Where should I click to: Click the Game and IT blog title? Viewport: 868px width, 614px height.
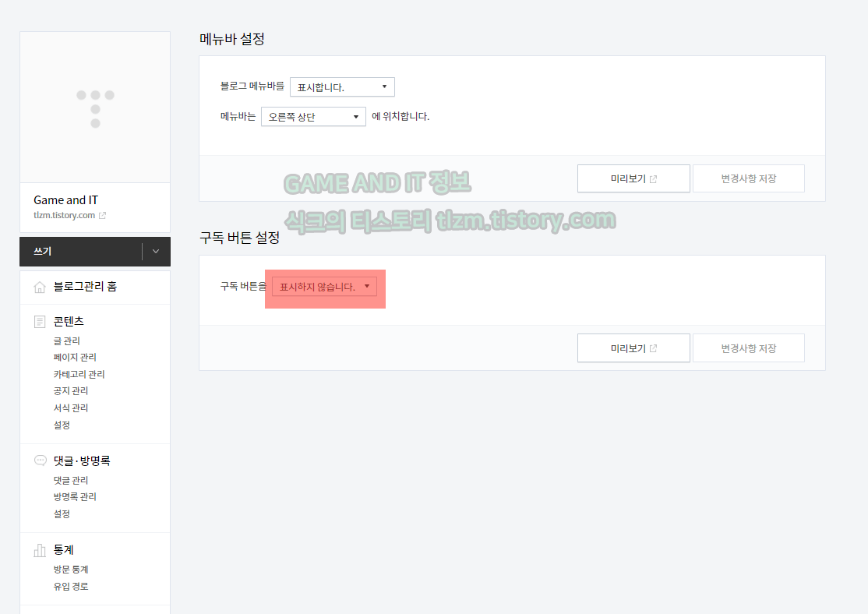(66, 200)
